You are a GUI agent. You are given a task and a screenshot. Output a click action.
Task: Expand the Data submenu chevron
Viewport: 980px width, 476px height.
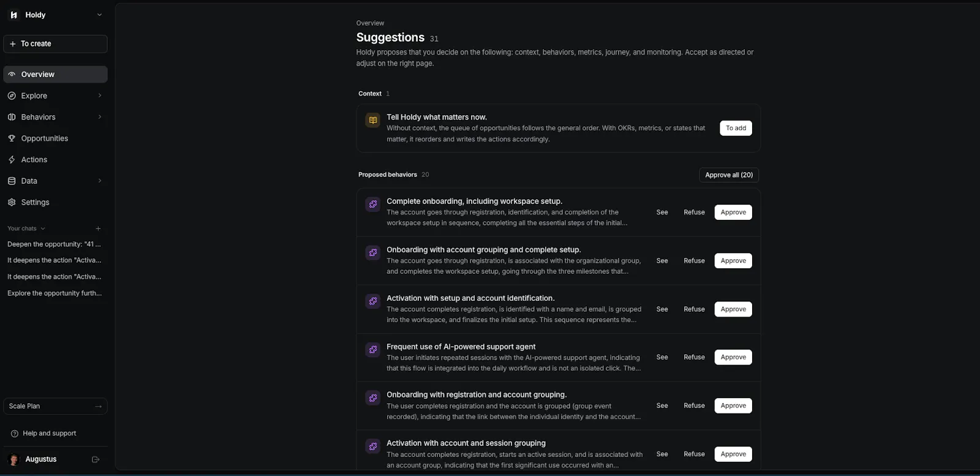pos(100,181)
